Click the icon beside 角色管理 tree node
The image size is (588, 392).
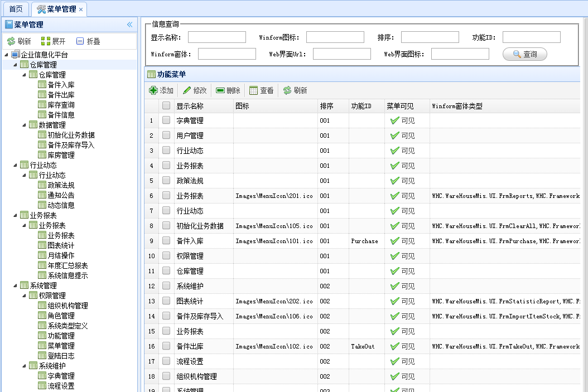click(42, 316)
